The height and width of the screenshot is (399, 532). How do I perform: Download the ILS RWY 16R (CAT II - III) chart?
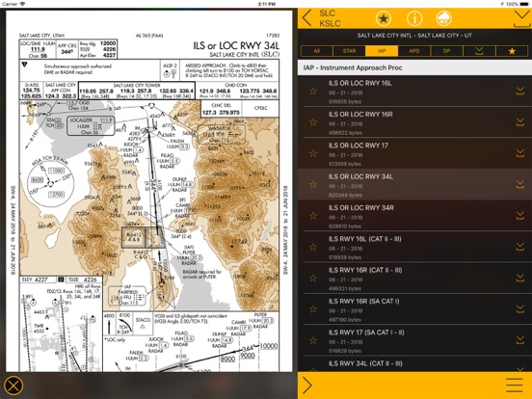(x=520, y=279)
